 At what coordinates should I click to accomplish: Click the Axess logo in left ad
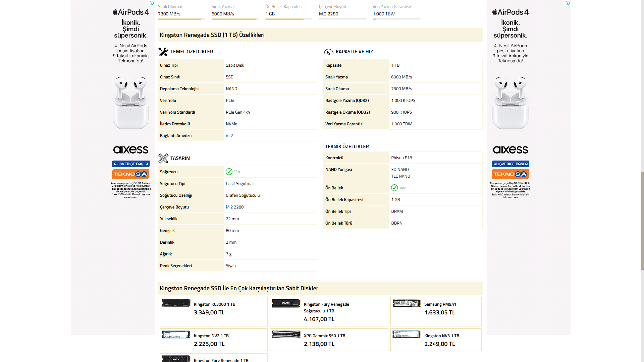130,150
